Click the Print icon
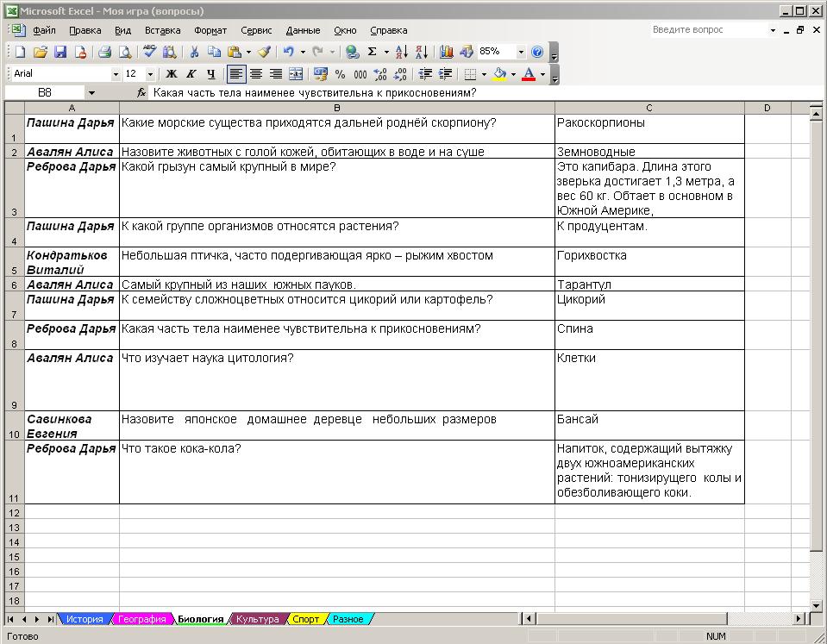This screenshot has height=644, width=827. point(104,53)
